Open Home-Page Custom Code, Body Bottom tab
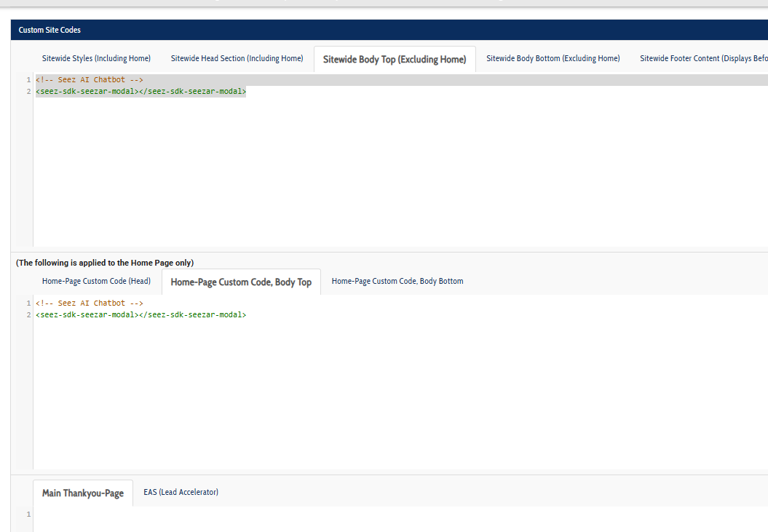The width and height of the screenshot is (768, 532). pos(397,281)
